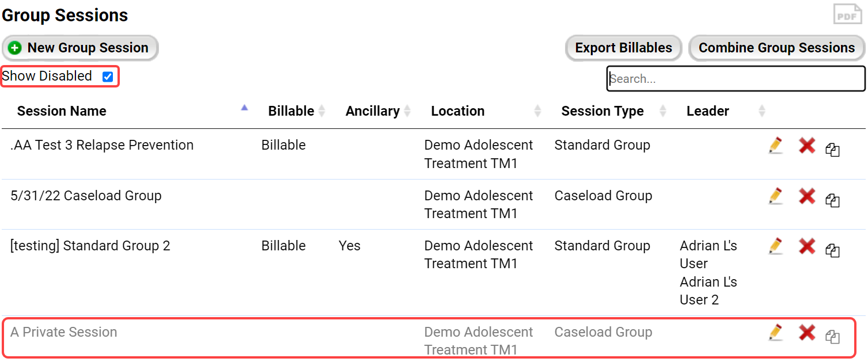Create a New Group Session
The height and width of the screenshot is (362, 868).
pos(80,48)
